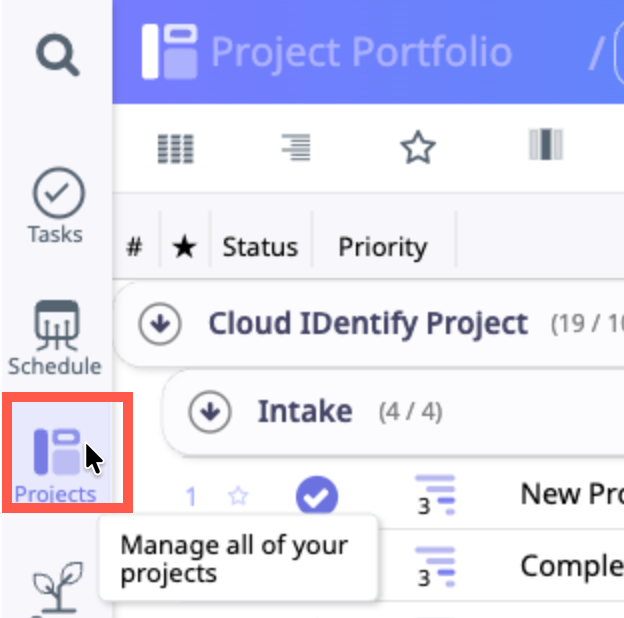Toggle the completed checkmark on row 1
The height and width of the screenshot is (618, 624).
pyautogui.click(x=316, y=496)
